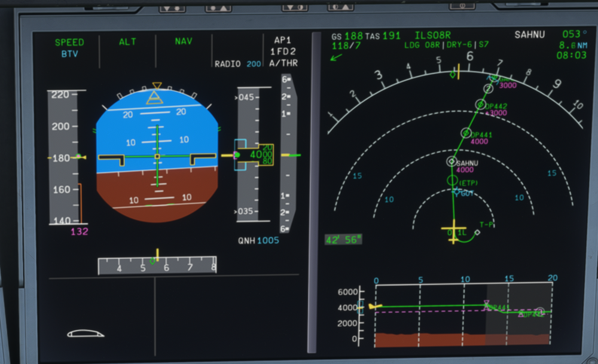Screen dimensions: 598x364
Task: Click the white wing flap outline icon
Action: tap(86, 333)
